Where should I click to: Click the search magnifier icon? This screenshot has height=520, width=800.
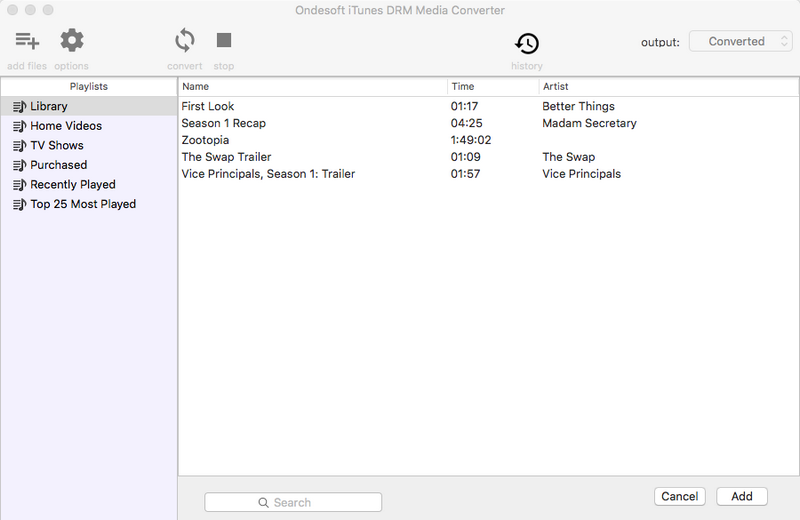pyautogui.click(x=263, y=503)
